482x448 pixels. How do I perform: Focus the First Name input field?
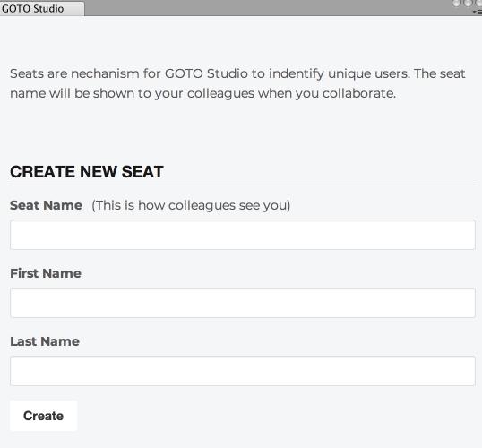(x=243, y=303)
